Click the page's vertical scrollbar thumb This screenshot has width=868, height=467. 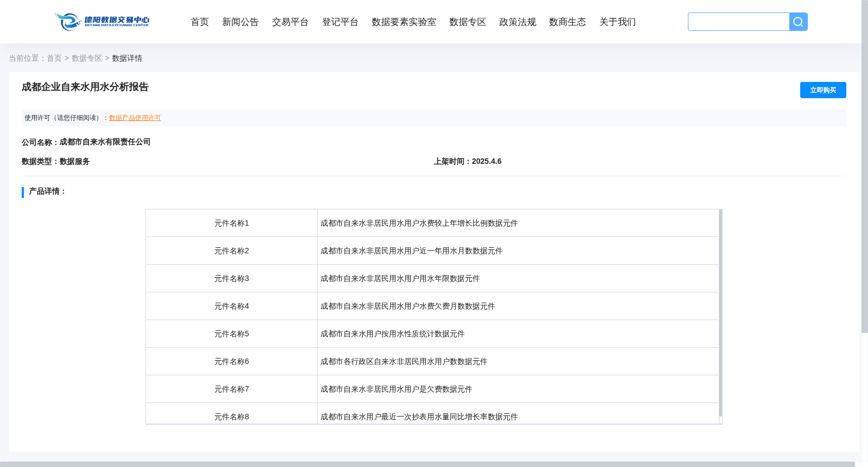pyautogui.click(x=865, y=167)
